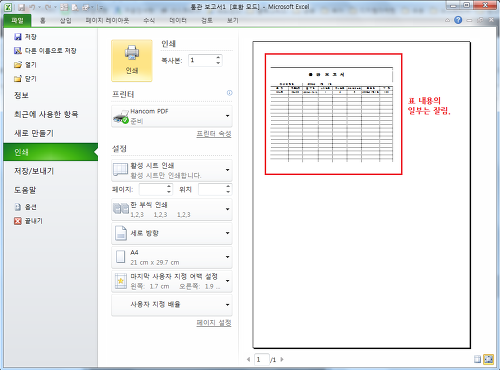This screenshot has height=370, width=500.
Task: Increase the number of copies
Action: (x=218, y=57)
